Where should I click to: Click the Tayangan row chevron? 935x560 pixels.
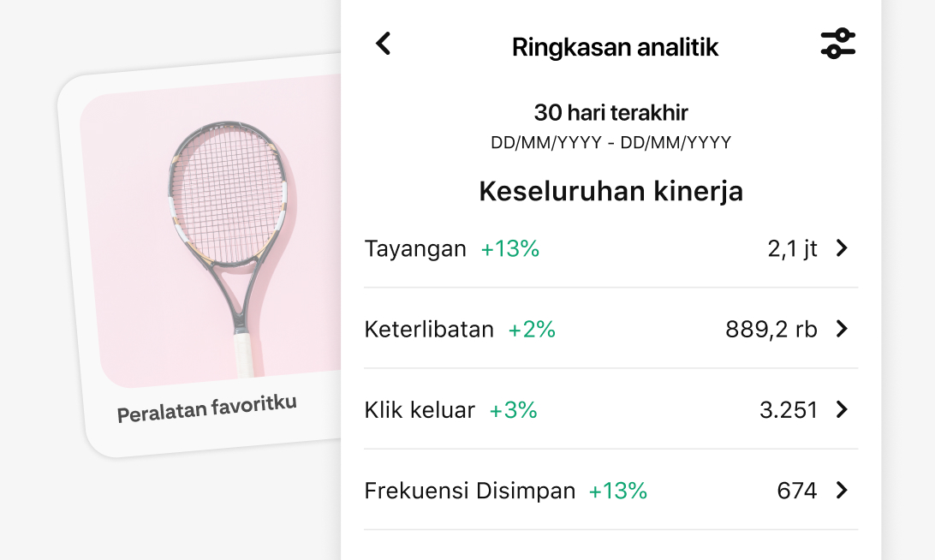842,248
